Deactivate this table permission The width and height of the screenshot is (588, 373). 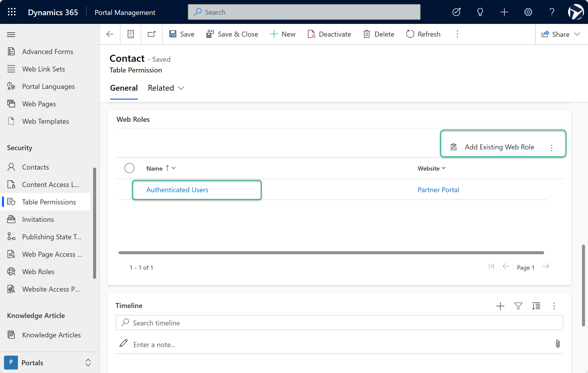(329, 34)
